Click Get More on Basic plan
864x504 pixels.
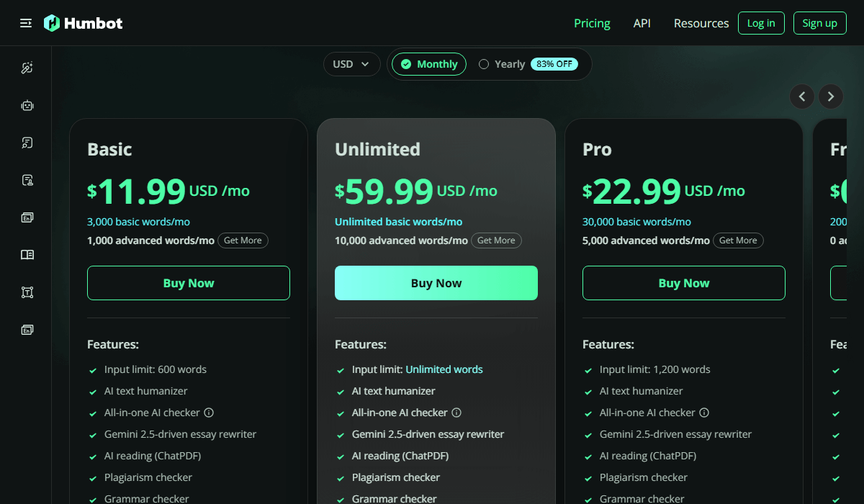click(x=243, y=240)
